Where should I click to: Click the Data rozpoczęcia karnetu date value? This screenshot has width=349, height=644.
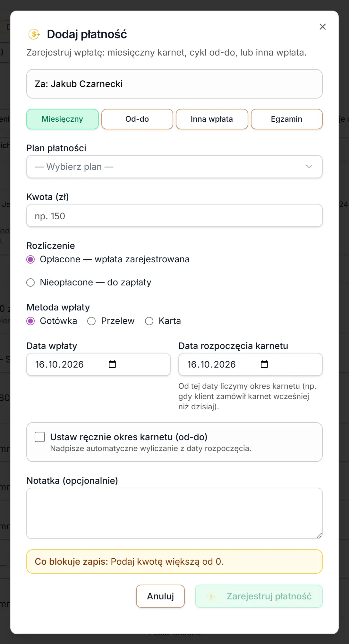(211, 364)
